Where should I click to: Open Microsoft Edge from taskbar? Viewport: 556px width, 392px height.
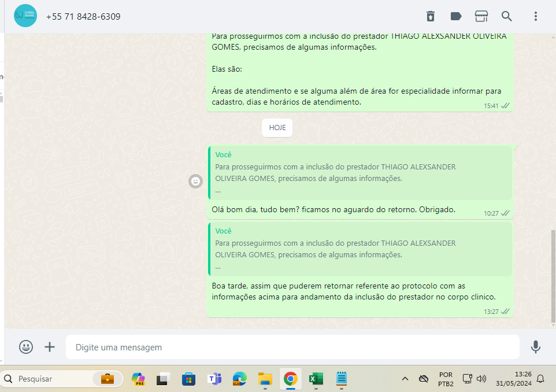click(240, 379)
